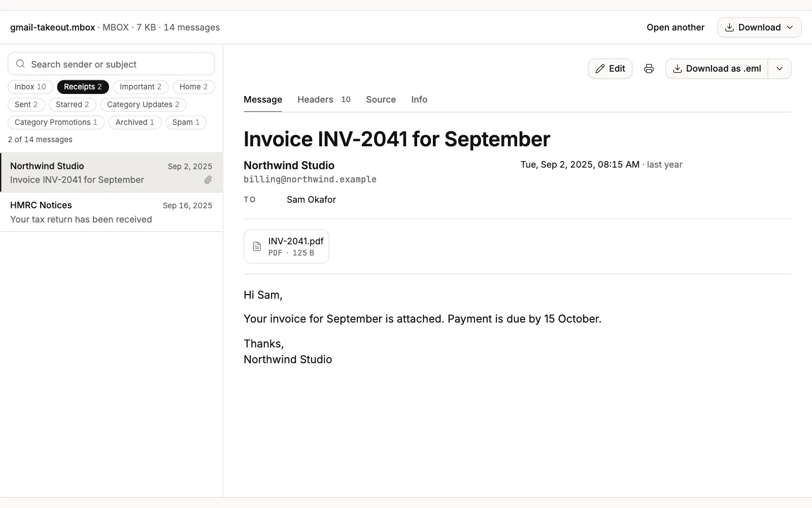Screen dimensions: 812x508
Task: Toggle the Archived 1 filter chip
Action: 135,122
